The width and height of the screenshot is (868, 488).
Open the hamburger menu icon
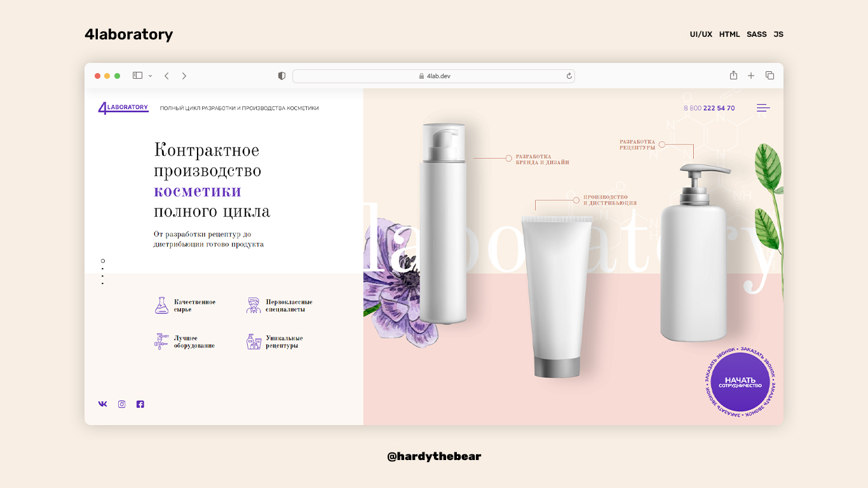(763, 108)
